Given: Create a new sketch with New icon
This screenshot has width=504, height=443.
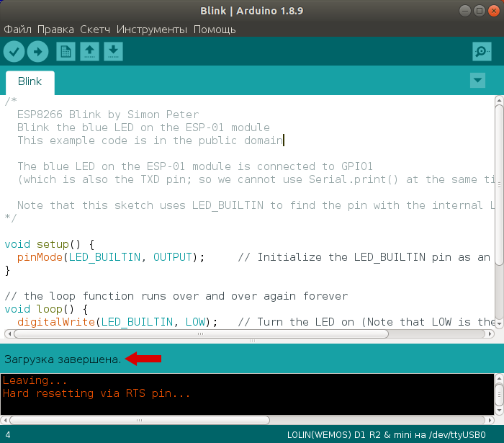Looking at the screenshot, I should click(x=66, y=51).
